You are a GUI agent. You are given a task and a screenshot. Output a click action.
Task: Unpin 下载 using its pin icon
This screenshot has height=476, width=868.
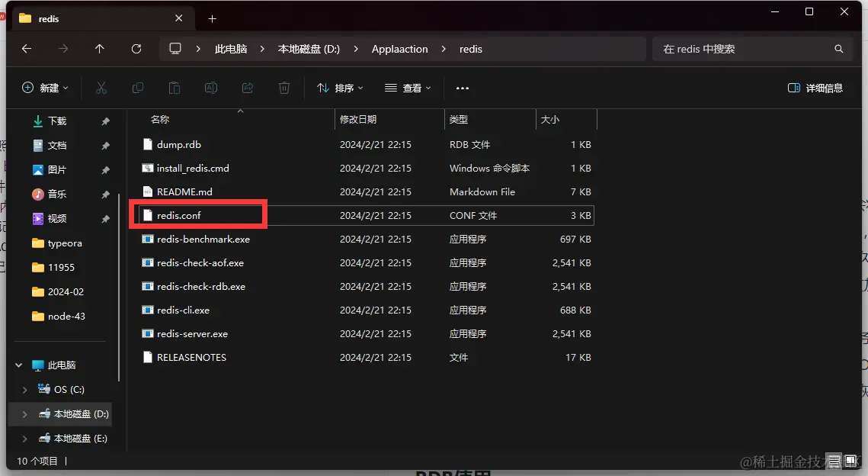tap(105, 121)
